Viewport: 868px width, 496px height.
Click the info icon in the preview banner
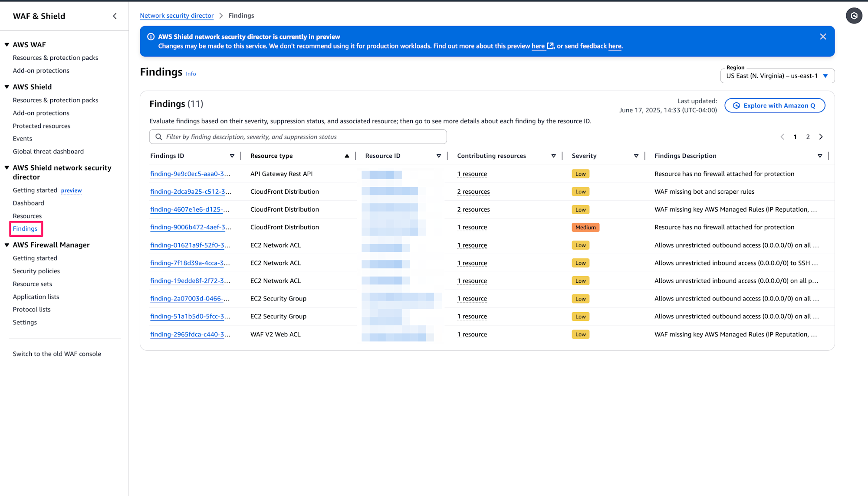(x=151, y=37)
